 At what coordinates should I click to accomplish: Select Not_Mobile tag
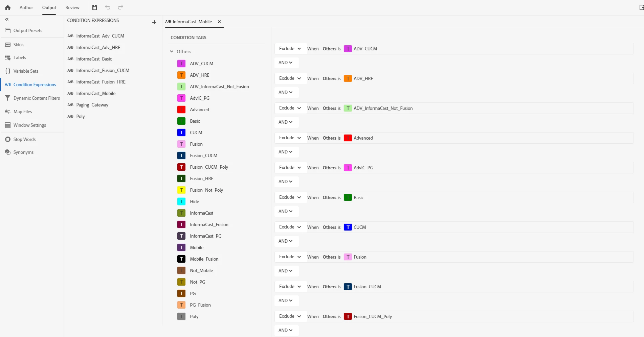tap(201, 270)
